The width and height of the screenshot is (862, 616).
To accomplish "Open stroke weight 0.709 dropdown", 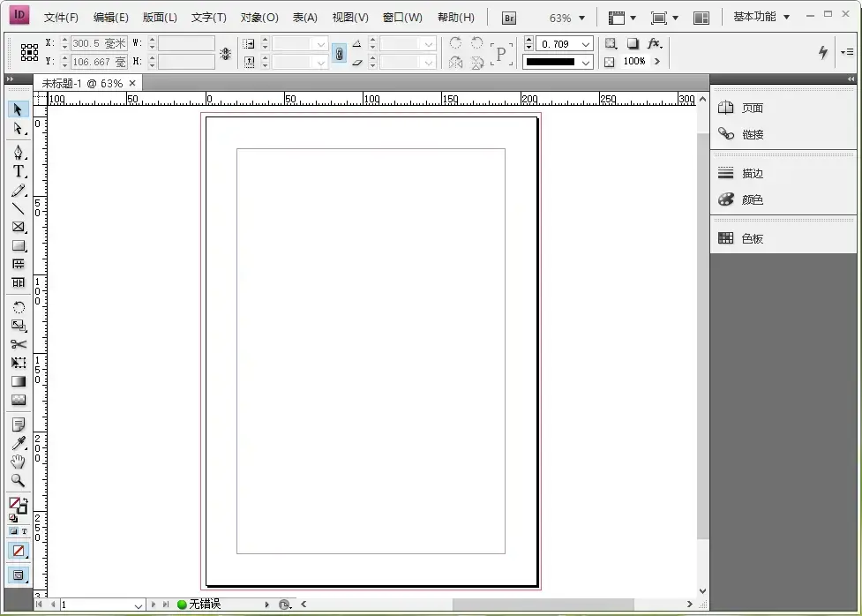I will pyautogui.click(x=586, y=44).
